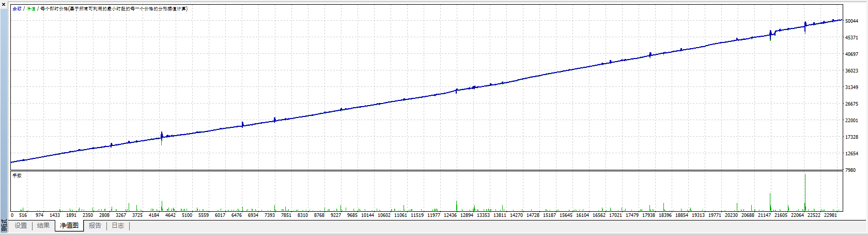Click the 31349 value on the vertical axis
The height and width of the screenshot is (235, 868).
pyautogui.click(x=851, y=87)
